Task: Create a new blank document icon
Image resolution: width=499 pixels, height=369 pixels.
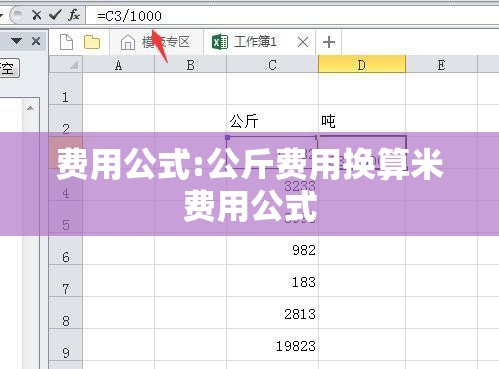Action: tap(66, 42)
